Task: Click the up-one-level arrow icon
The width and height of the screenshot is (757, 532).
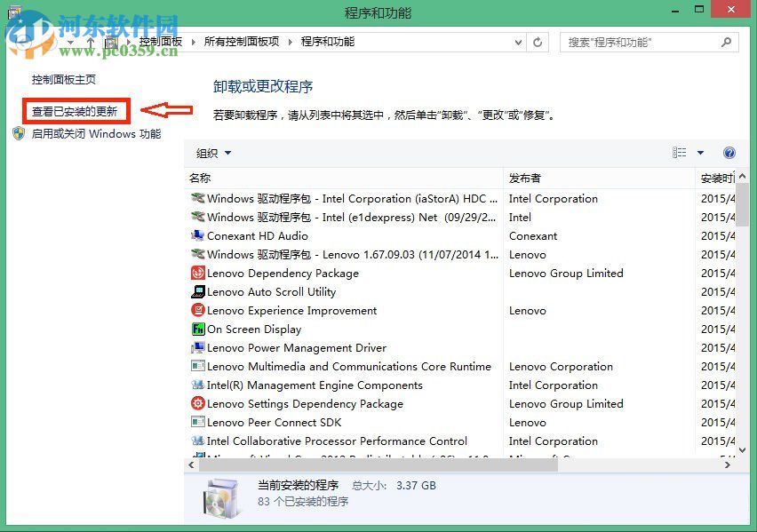Action: 90,41
